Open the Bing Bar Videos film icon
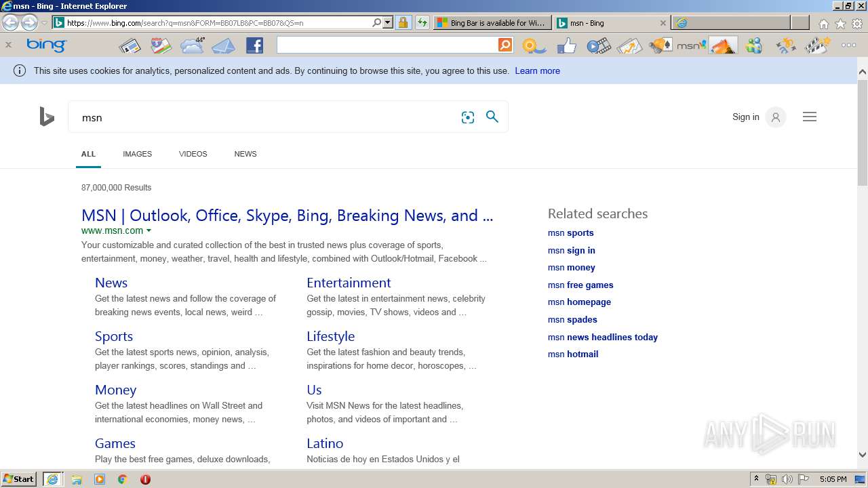This screenshot has height=488, width=868. pos(598,46)
